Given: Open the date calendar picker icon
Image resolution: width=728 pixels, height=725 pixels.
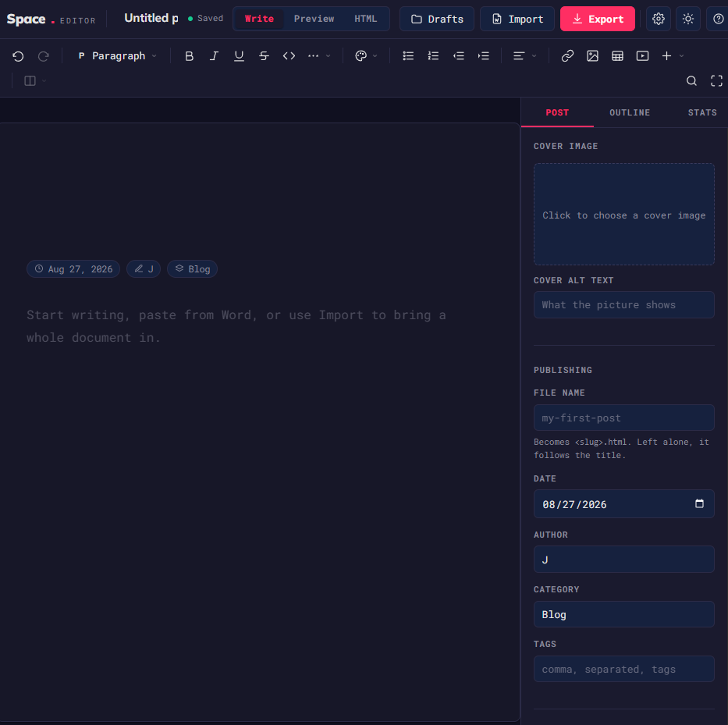Looking at the screenshot, I should click(x=699, y=504).
